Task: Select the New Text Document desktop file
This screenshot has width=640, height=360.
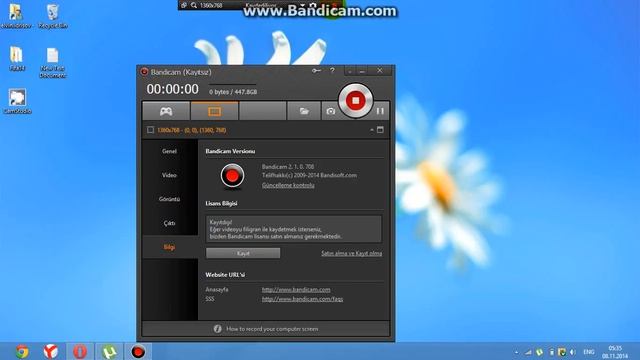Action: (x=53, y=63)
